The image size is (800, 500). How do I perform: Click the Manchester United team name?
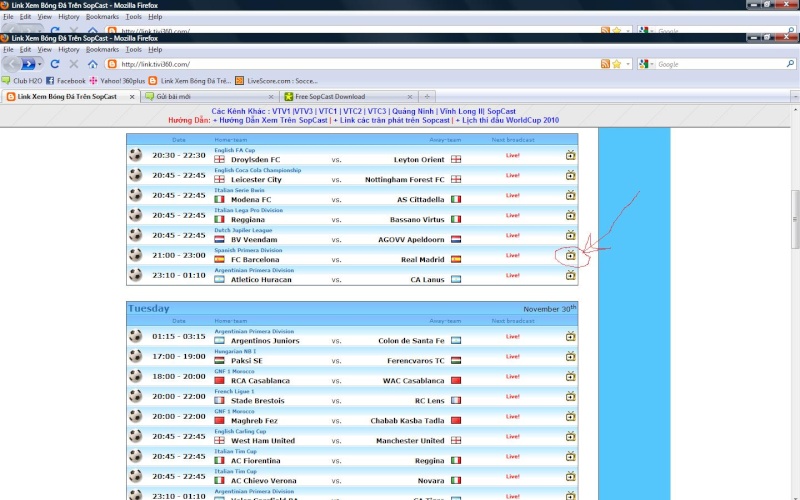[410, 440]
